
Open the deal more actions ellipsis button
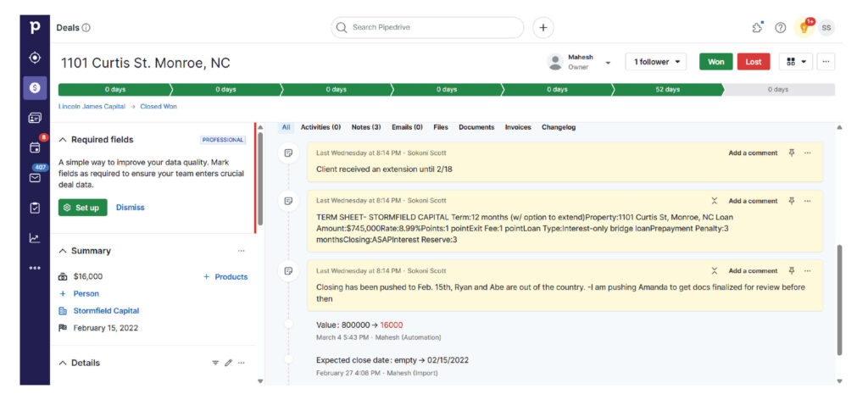click(x=826, y=62)
